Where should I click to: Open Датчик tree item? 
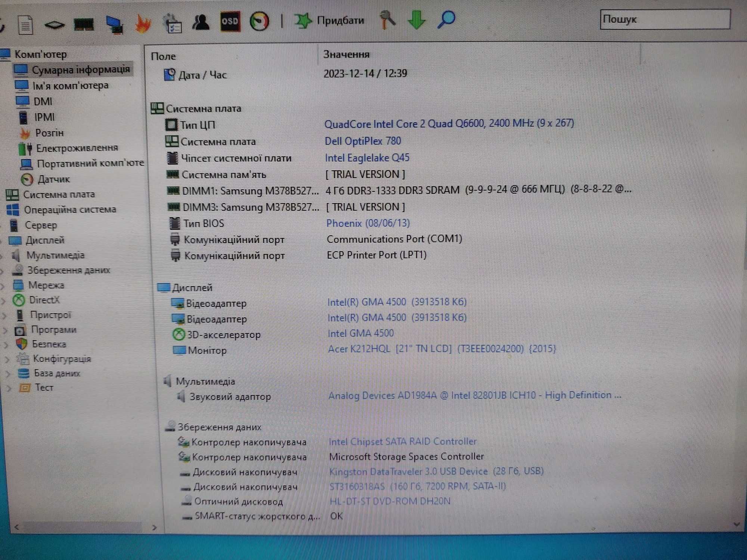coord(54,179)
